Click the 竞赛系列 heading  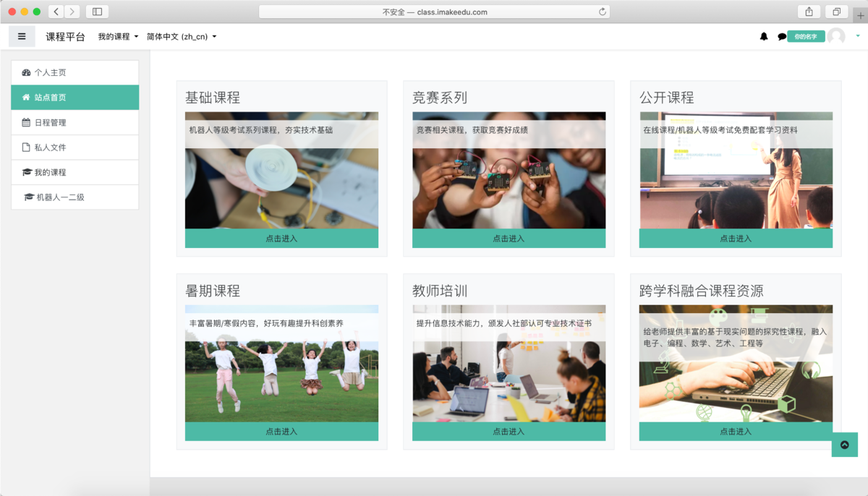pyautogui.click(x=440, y=98)
